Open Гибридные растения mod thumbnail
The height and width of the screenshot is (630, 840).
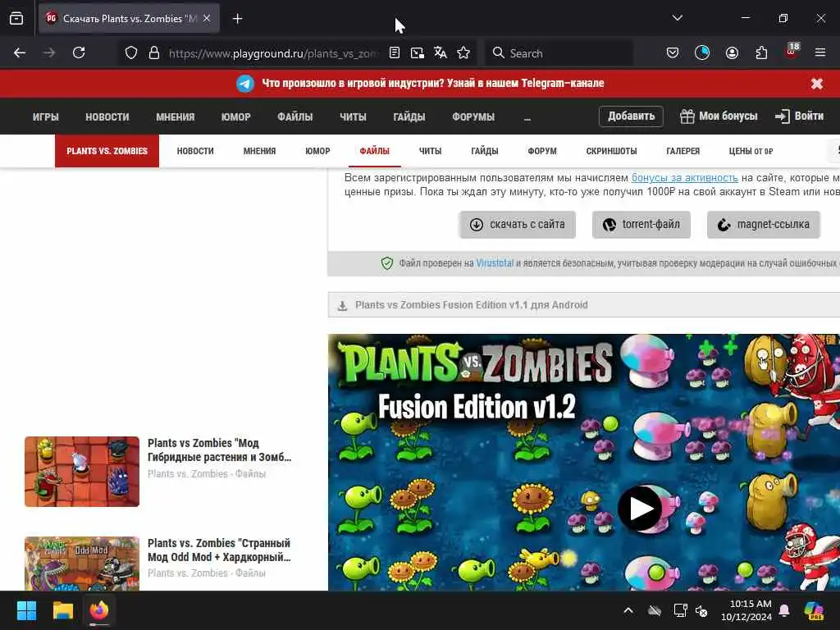tap(82, 472)
